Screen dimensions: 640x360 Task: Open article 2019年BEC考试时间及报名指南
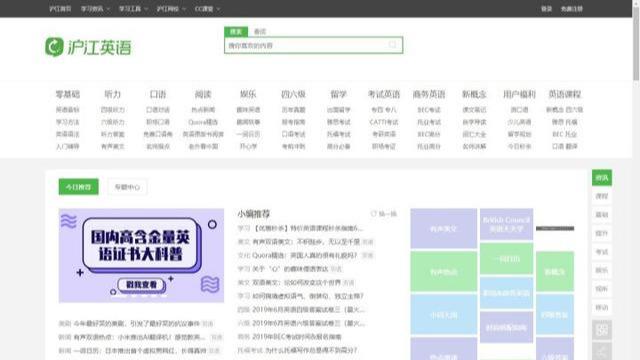[297, 337]
